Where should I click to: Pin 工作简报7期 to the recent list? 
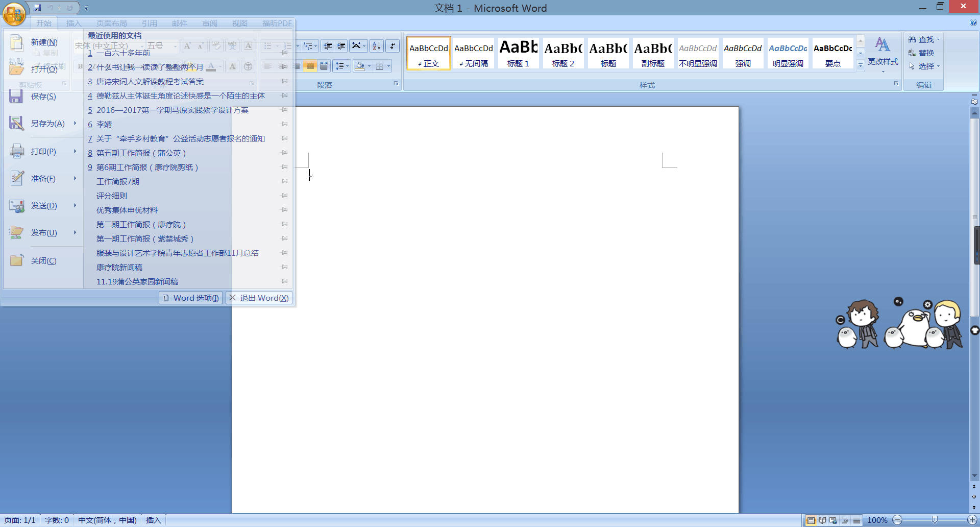click(285, 181)
